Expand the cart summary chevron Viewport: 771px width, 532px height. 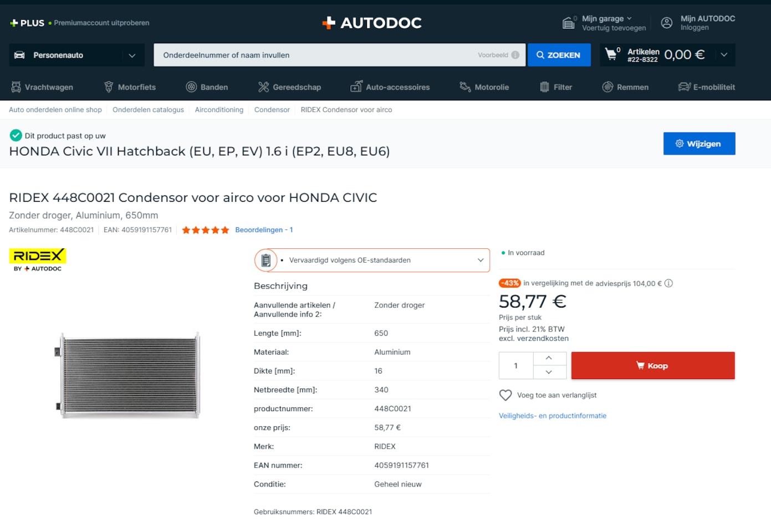point(723,55)
